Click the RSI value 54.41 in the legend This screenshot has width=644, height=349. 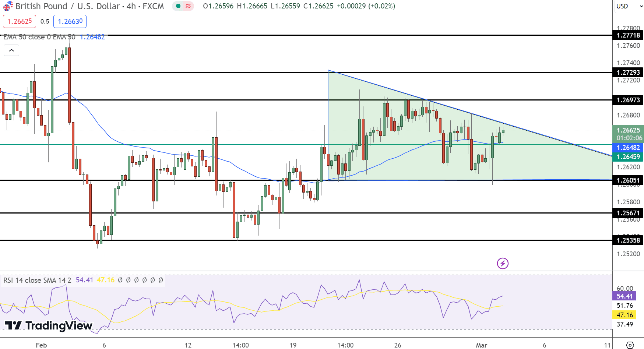[x=84, y=280]
